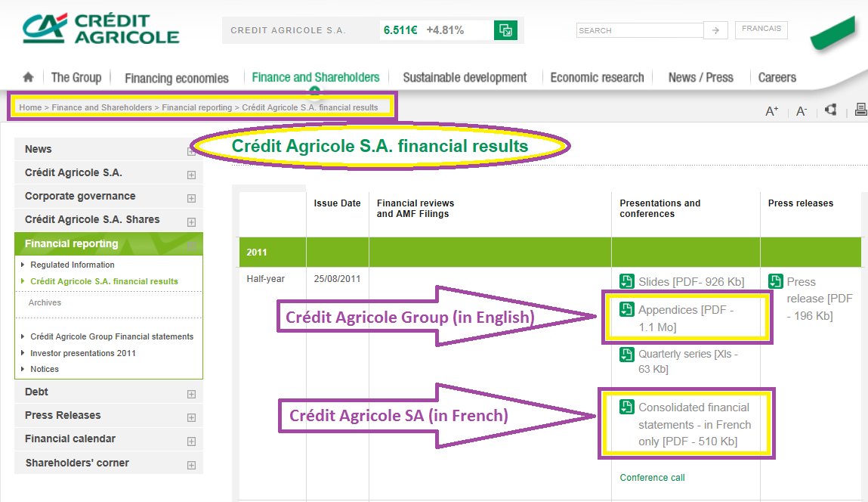Expand the News sidebar section

(192, 151)
